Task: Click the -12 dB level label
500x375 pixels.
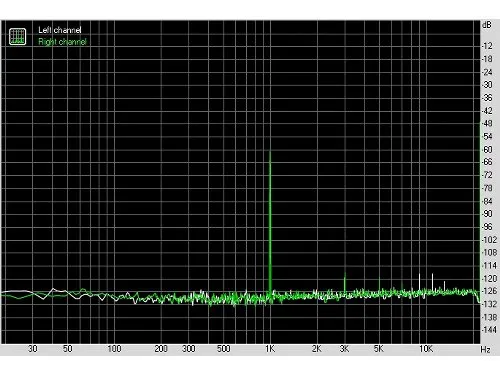Action: (487, 46)
